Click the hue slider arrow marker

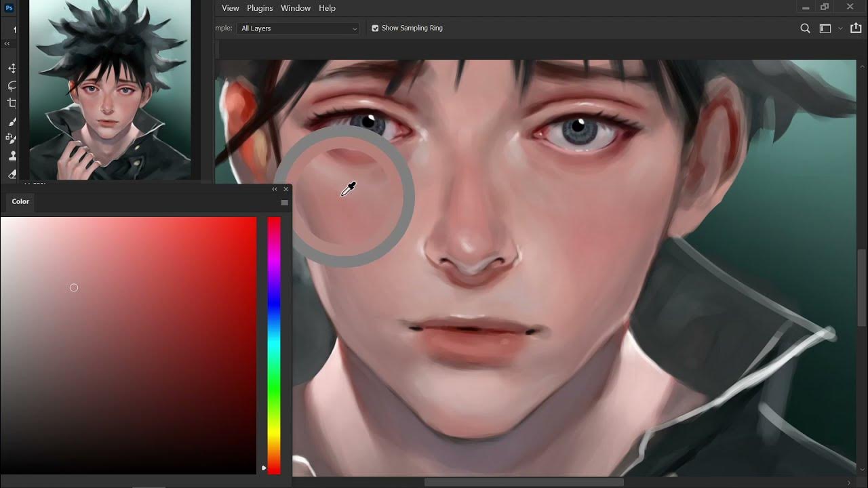(x=264, y=468)
